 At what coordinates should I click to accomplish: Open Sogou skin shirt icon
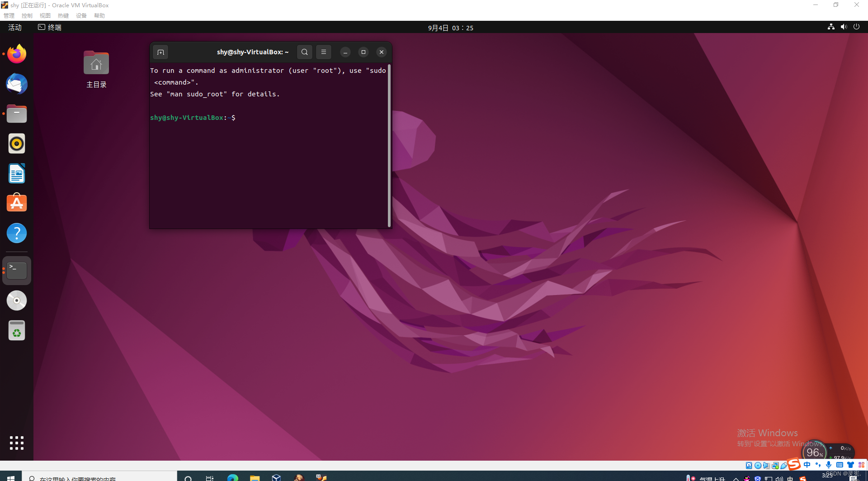[x=850, y=465]
